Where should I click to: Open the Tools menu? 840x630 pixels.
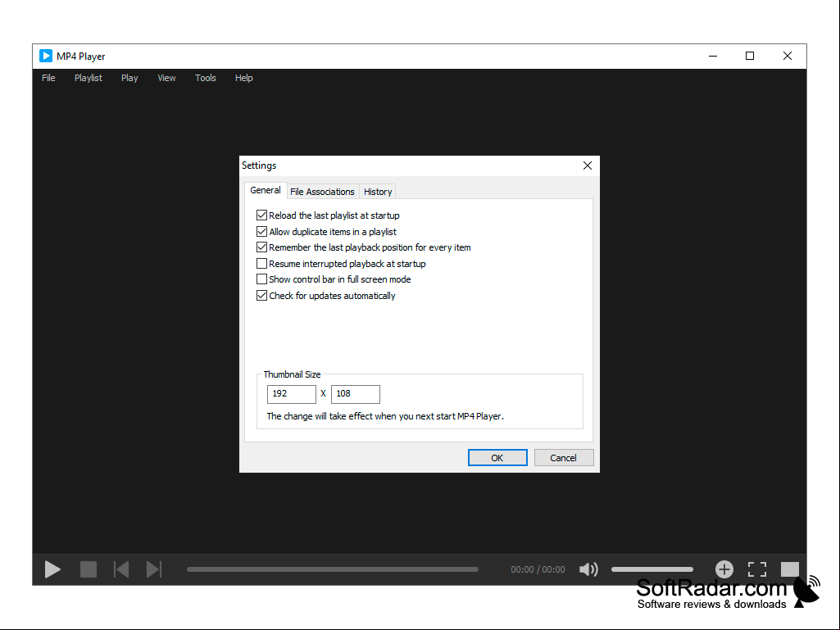205,78
